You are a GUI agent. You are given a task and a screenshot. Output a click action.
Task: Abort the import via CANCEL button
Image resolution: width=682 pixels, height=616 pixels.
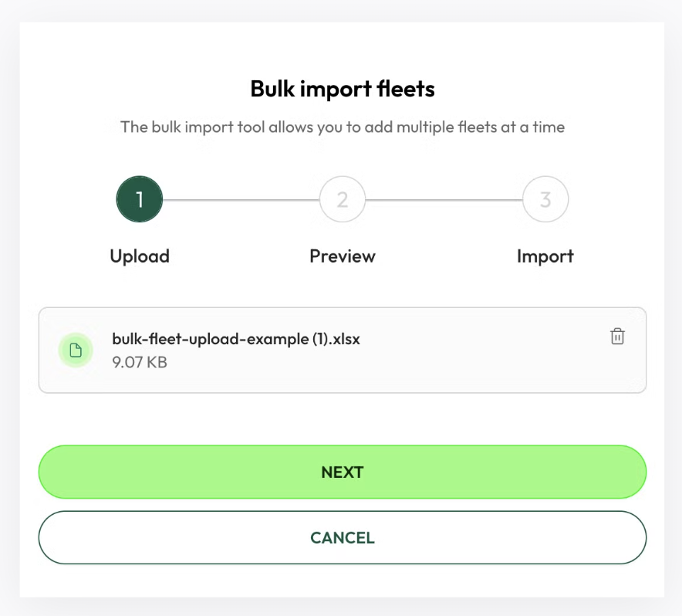point(343,537)
